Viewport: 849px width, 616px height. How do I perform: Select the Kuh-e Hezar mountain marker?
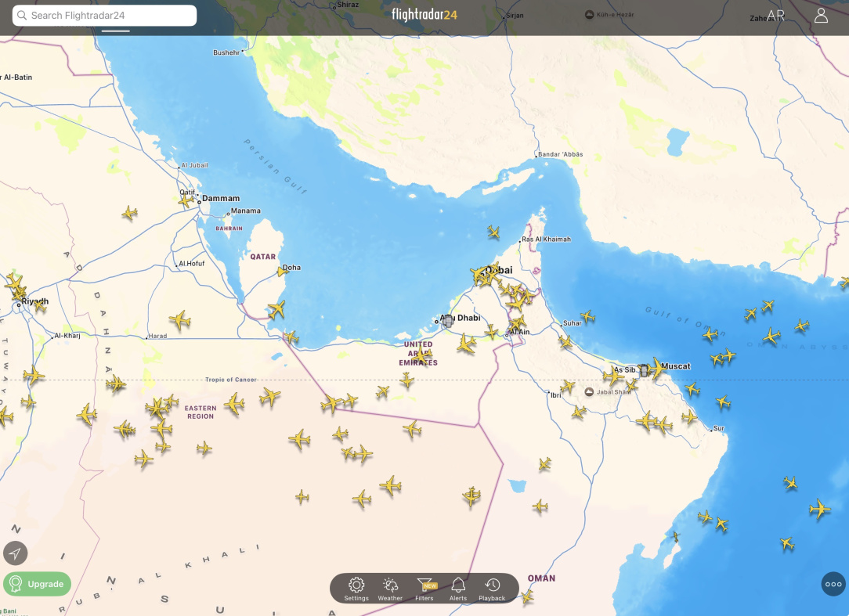pos(590,15)
